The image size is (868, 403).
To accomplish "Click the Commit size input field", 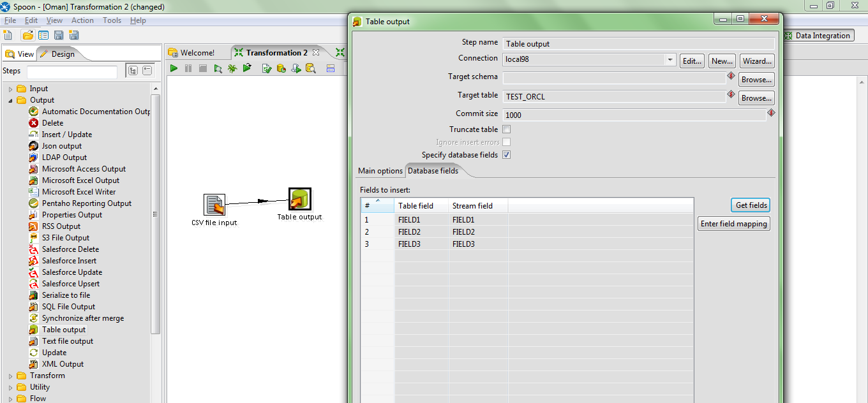I will pyautogui.click(x=634, y=115).
